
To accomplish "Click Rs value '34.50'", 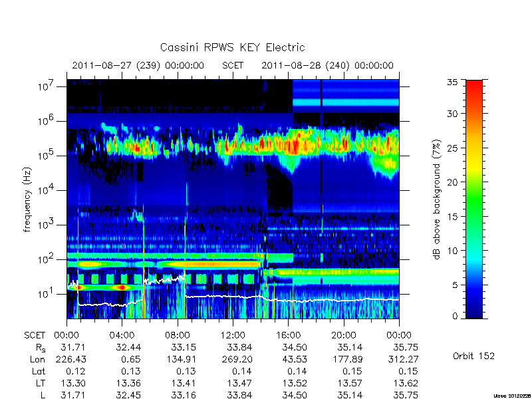I will tap(295, 347).
